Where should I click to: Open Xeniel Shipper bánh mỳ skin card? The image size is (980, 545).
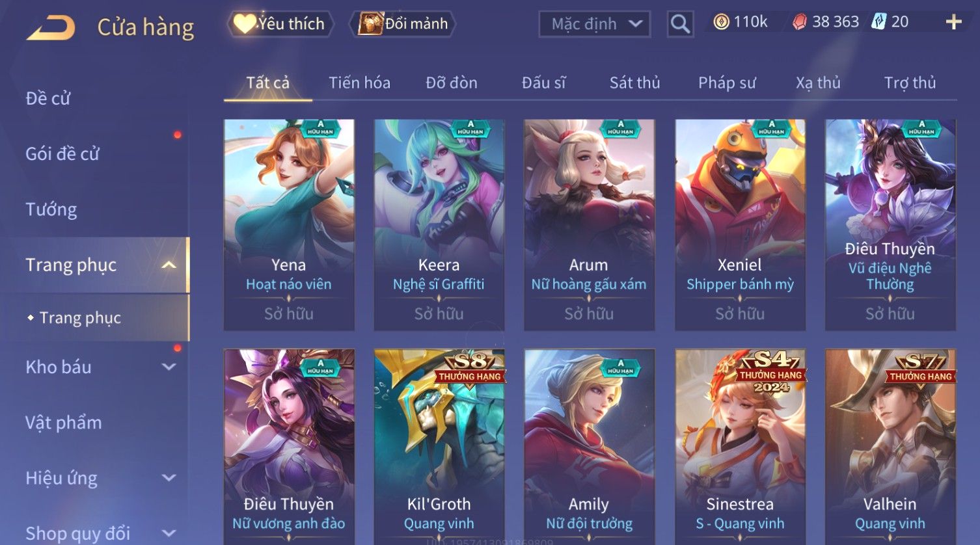(x=740, y=224)
